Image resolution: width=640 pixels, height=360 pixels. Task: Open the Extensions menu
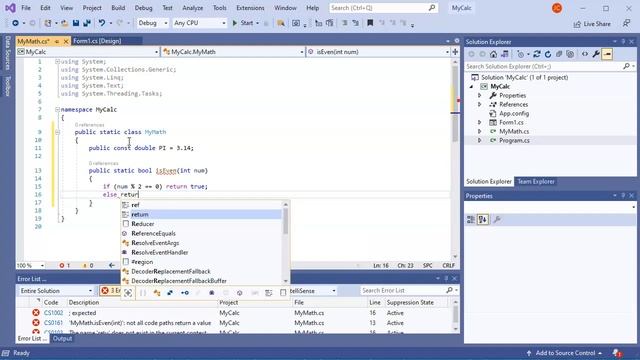coord(250,8)
